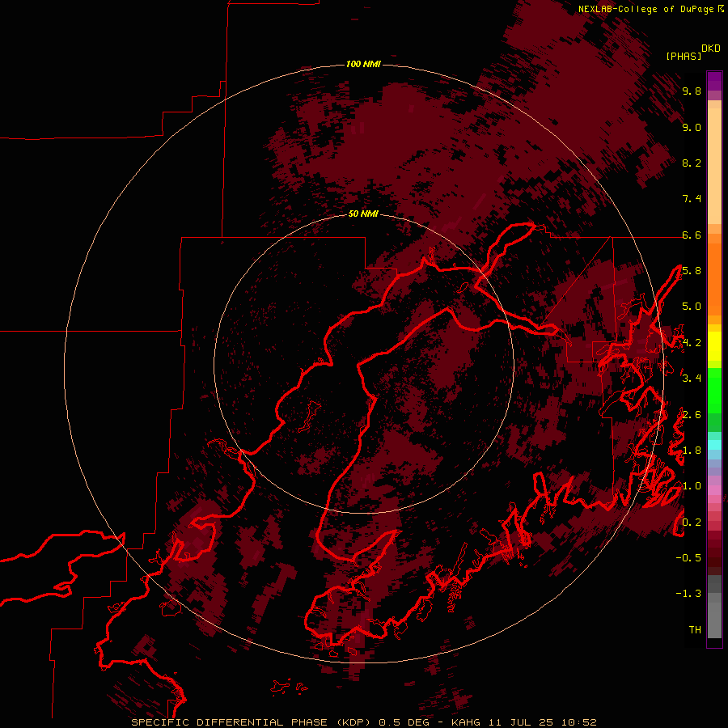Pick the purple segment atop the color bar
The width and height of the screenshot is (728, 728).
[714, 81]
